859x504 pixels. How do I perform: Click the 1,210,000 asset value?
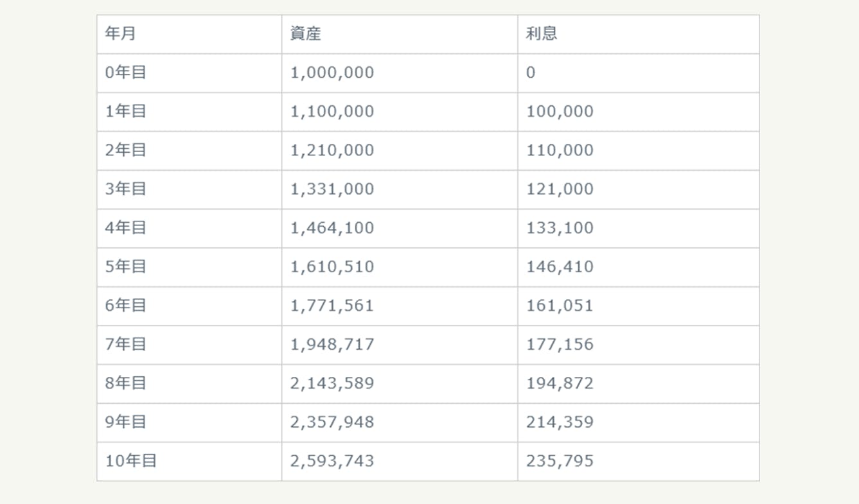click(x=332, y=150)
